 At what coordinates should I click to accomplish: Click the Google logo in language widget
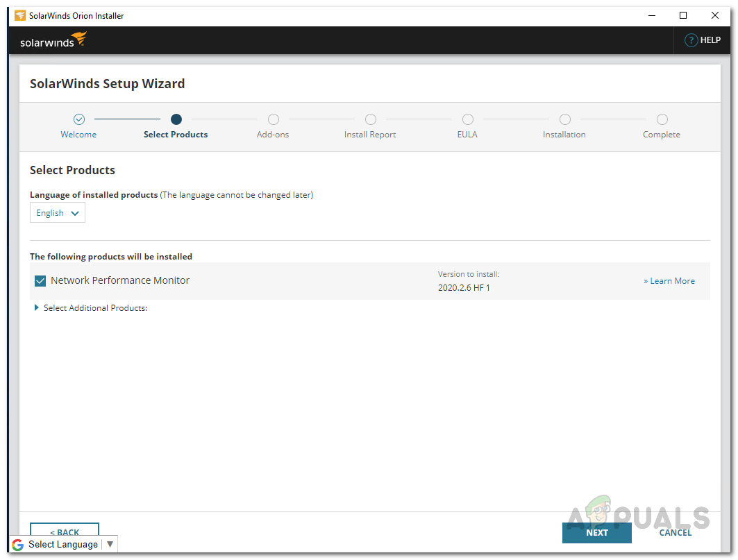[x=18, y=545]
